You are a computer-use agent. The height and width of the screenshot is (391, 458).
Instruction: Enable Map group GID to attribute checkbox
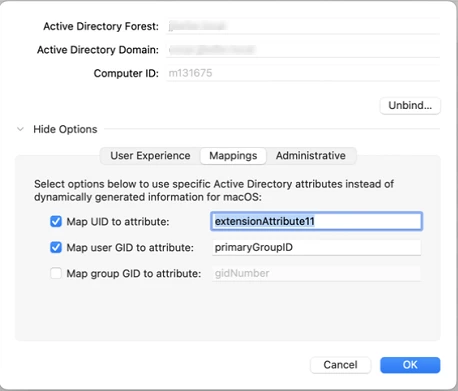click(x=56, y=273)
